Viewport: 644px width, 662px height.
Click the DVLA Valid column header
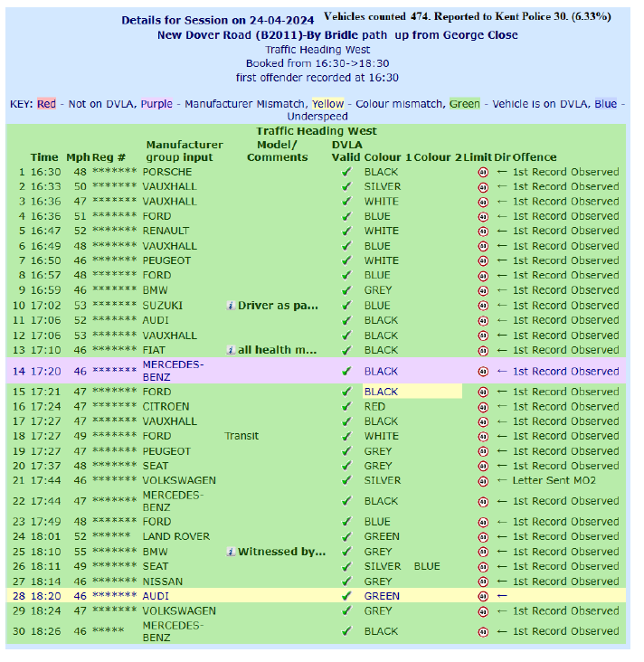tap(346, 151)
